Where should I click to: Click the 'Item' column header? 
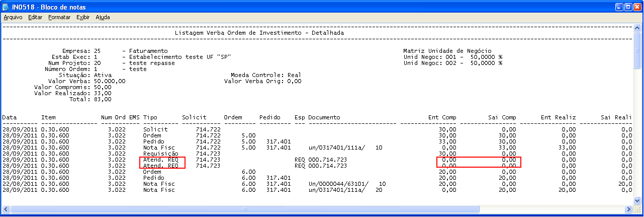click(48, 117)
